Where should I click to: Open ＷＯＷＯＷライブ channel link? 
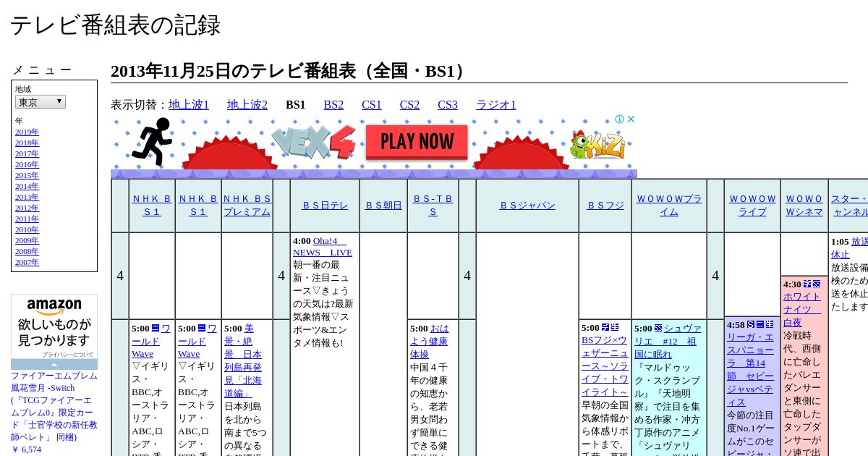point(752,205)
